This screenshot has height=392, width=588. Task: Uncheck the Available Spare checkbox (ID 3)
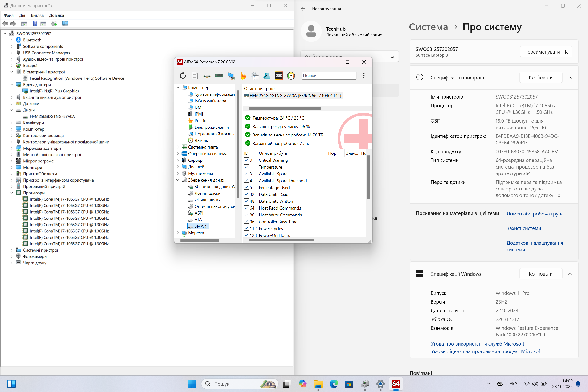[246, 173]
